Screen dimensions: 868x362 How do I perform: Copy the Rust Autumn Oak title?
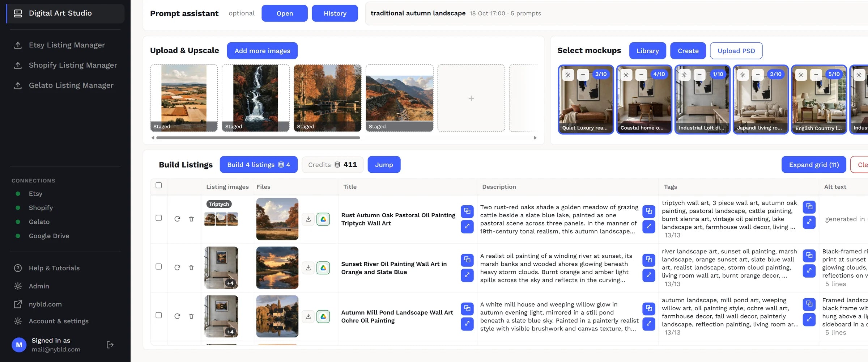pos(467,211)
